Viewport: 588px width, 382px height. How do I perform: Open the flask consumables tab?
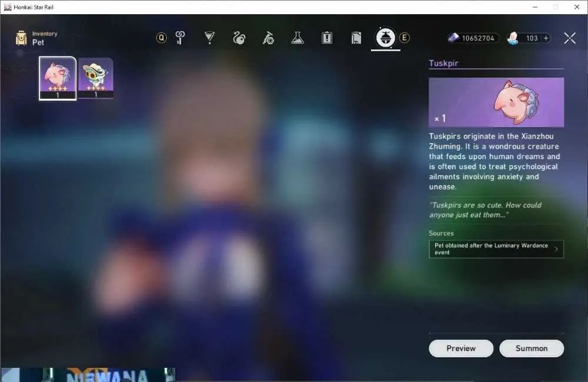click(x=298, y=38)
